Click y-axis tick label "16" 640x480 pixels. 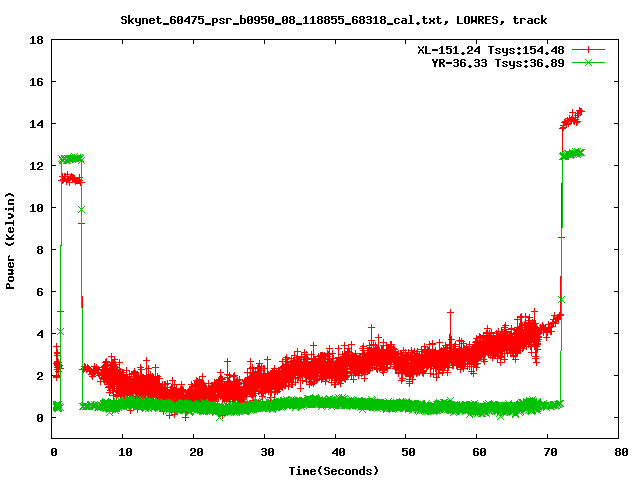(x=36, y=82)
